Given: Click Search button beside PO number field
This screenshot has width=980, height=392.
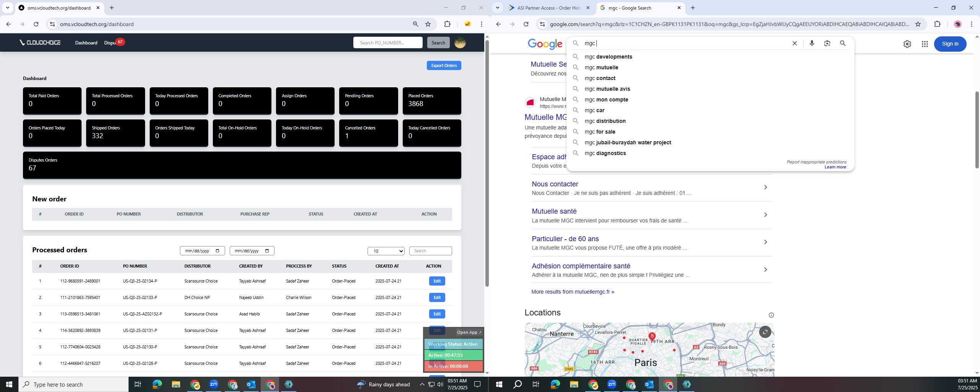Looking at the screenshot, I should tap(438, 42).
